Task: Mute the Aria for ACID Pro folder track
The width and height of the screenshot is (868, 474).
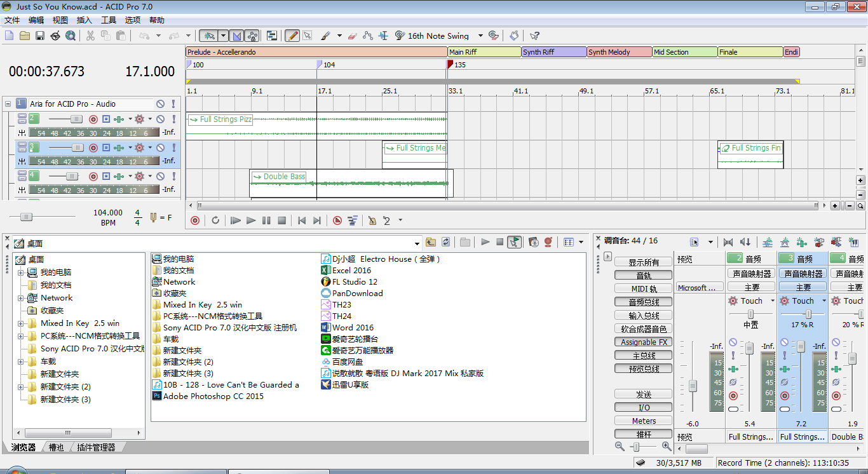Action: (x=161, y=104)
